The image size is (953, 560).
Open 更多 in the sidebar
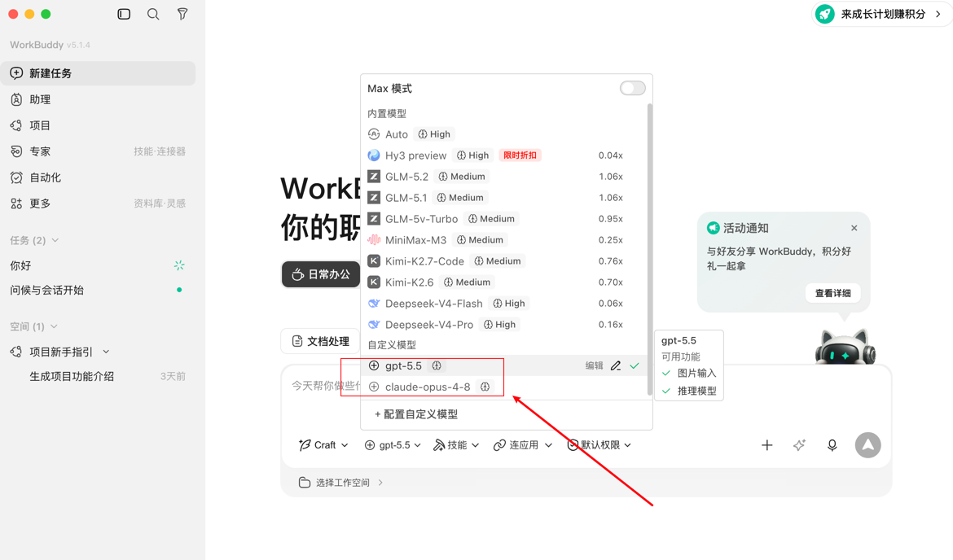(x=98, y=204)
